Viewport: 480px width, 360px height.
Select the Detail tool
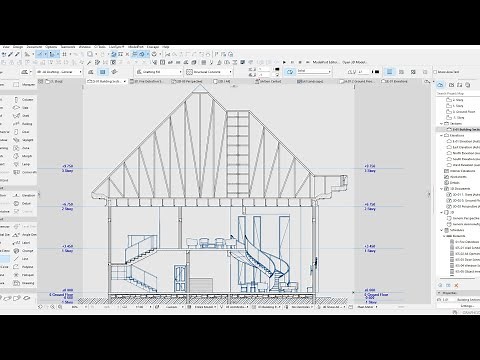point(23,203)
